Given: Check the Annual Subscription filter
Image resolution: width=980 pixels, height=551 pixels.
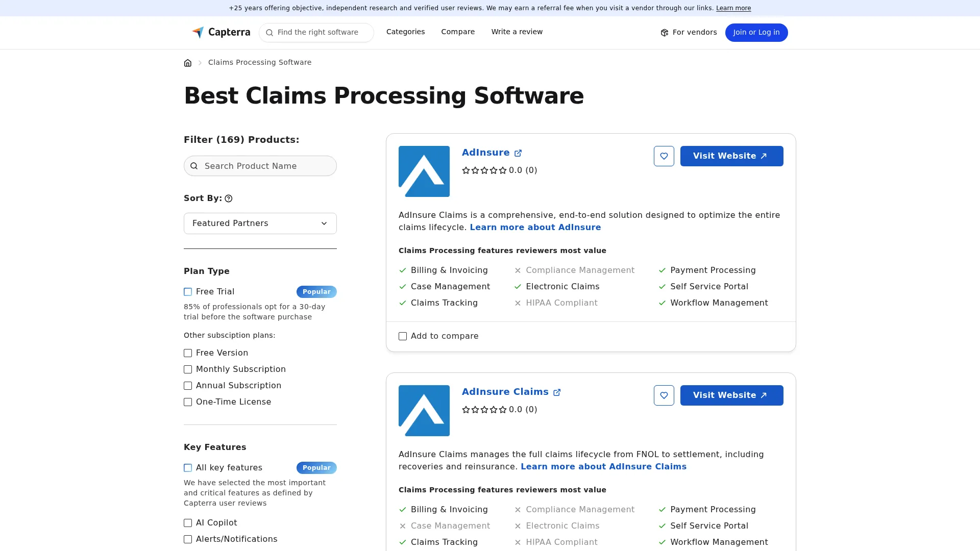Looking at the screenshot, I should pos(188,386).
